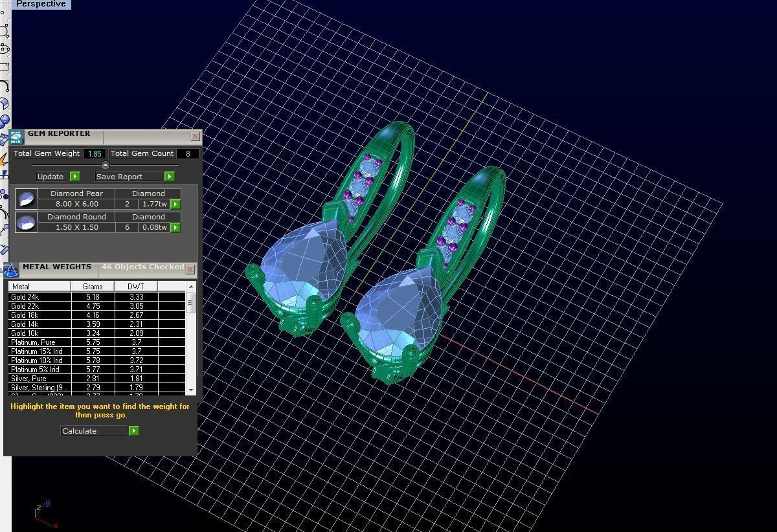Run Calculate with its green arrow

pyautogui.click(x=133, y=431)
